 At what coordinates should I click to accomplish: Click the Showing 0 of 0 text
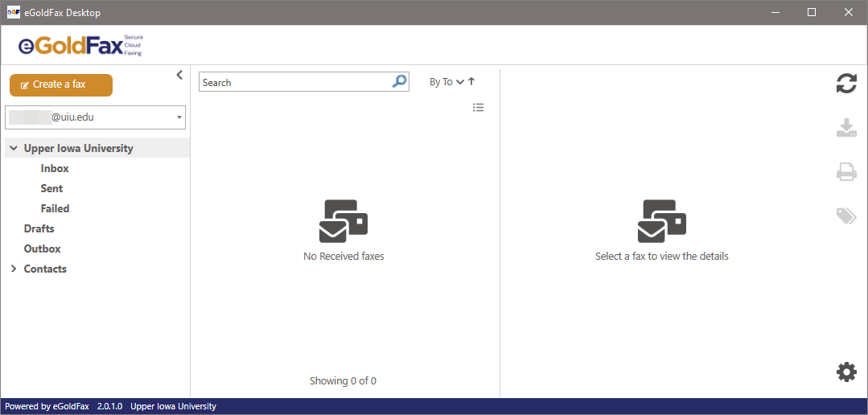click(343, 380)
